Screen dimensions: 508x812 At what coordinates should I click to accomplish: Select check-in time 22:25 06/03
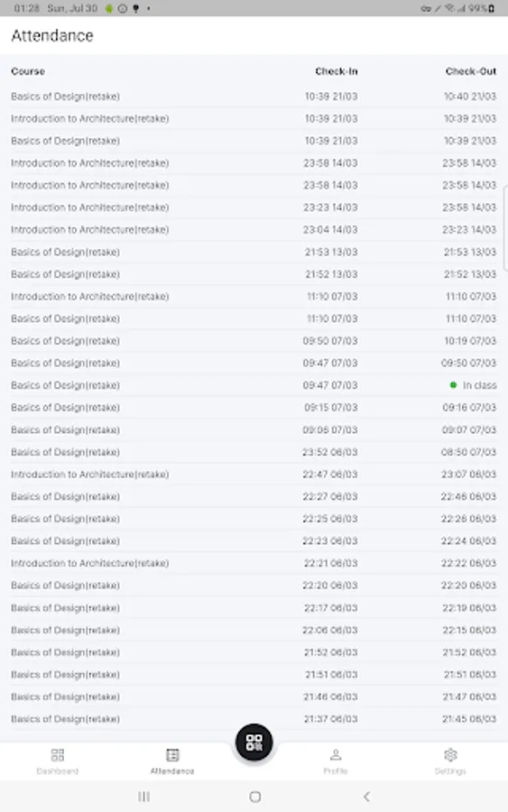coord(330,519)
